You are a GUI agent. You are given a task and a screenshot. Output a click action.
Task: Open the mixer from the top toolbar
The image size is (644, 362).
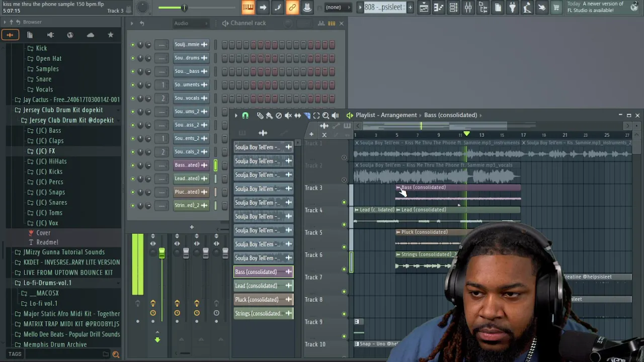pyautogui.click(x=468, y=8)
